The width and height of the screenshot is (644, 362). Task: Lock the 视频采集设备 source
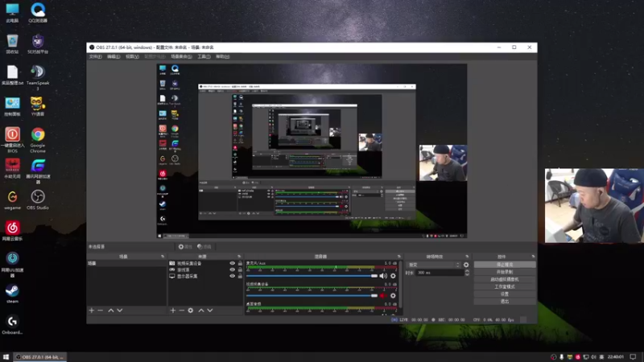coord(240,264)
